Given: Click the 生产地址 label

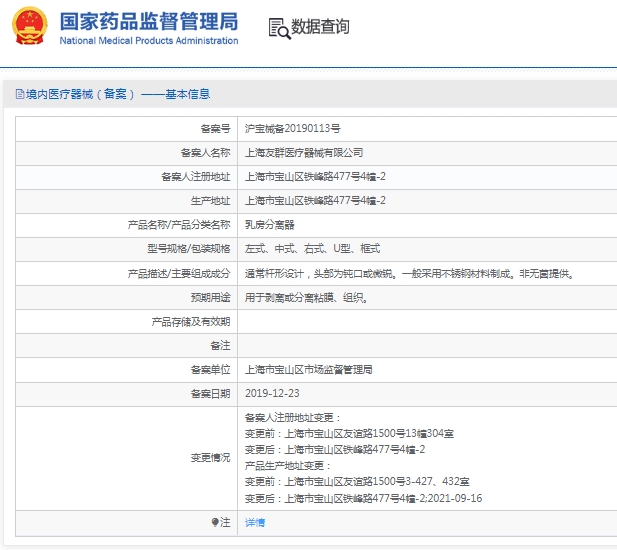Looking at the screenshot, I should 211,201.
